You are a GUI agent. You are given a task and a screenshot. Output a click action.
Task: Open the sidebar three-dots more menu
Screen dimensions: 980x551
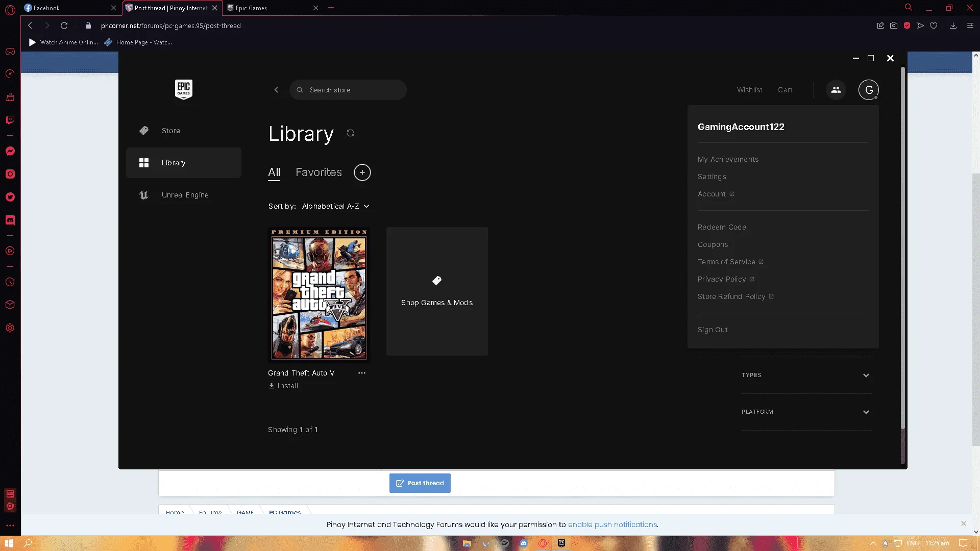tap(10, 525)
